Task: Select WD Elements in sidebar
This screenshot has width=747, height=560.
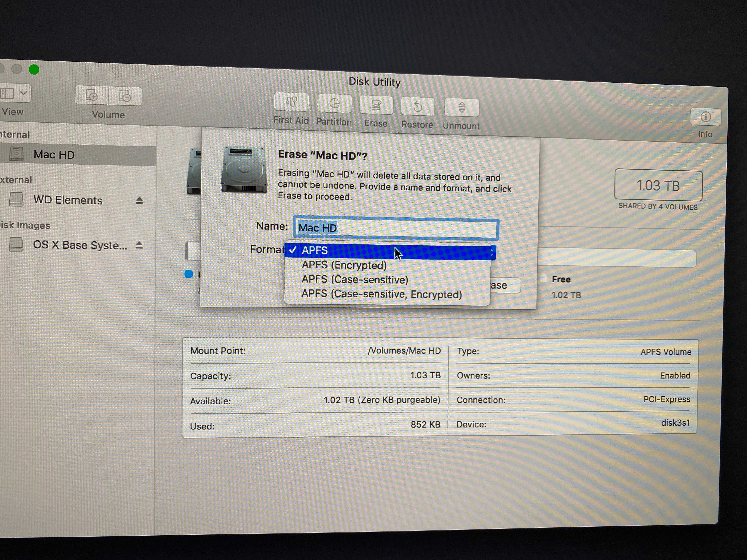Action: tap(68, 200)
